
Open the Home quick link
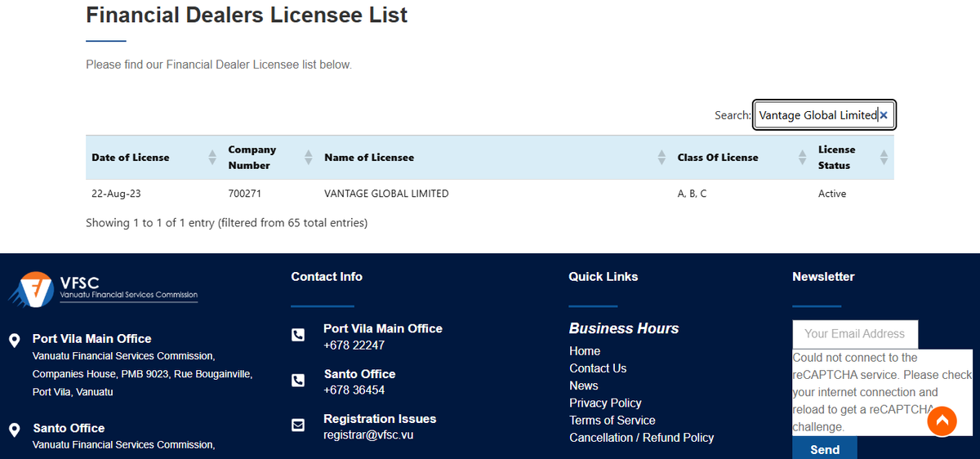pyautogui.click(x=585, y=351)
